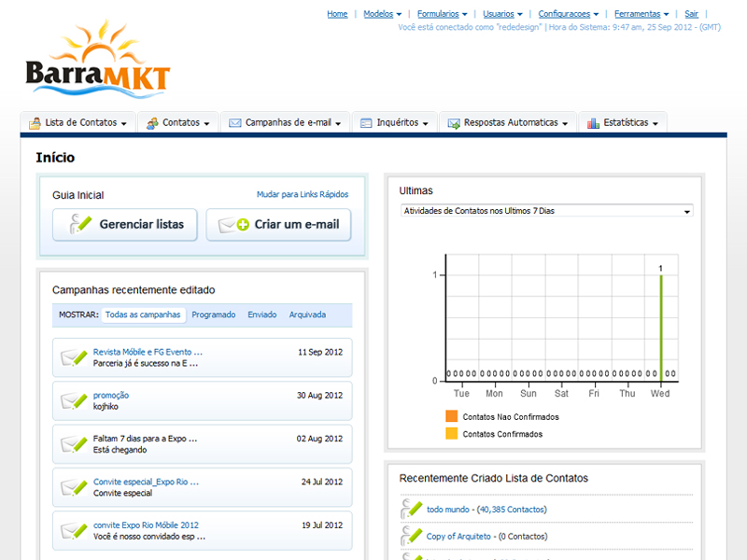747x560 pixels.
Task: Open Convite especial_Expo Rio campaign link
Action: click(146, 482)
